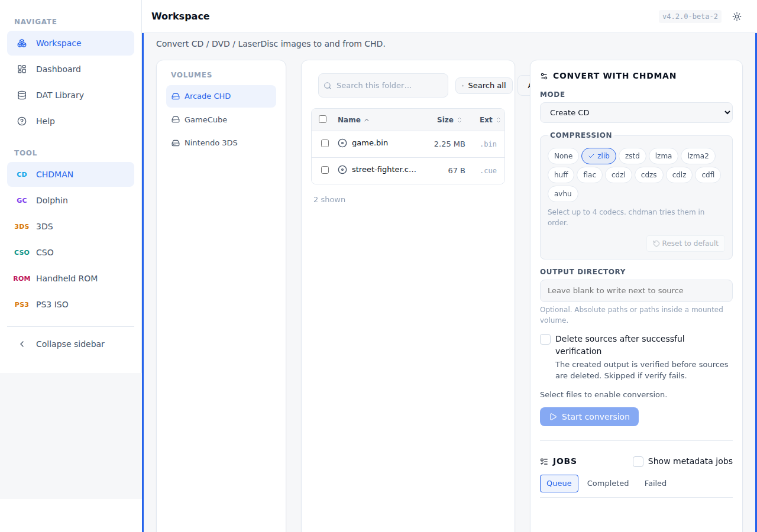Screen dimensions: 757x532
Task: Click the 2.25 MB size cell
Action: 449,144
